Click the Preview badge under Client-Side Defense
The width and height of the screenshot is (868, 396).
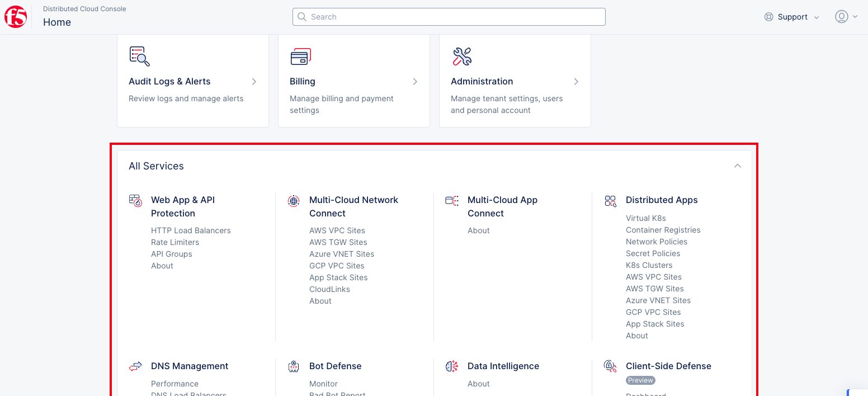coord(640,380)
